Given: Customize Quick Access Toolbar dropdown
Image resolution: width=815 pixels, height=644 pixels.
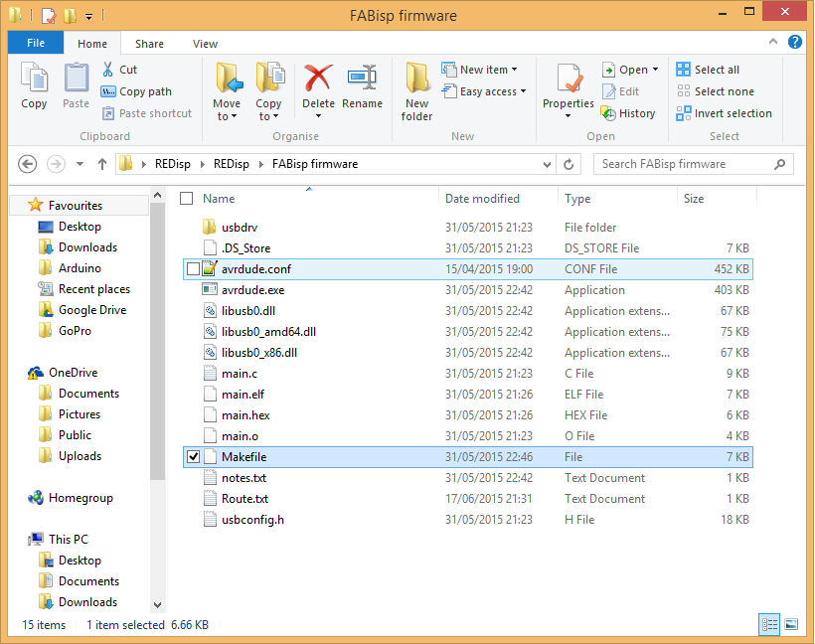Looking at the screenshot, I should coord(88,16).
